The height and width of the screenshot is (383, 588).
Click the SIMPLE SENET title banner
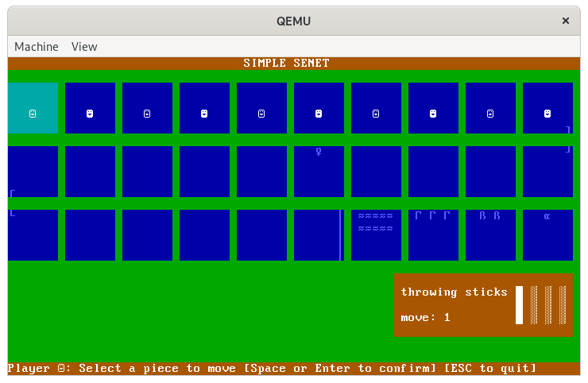point(286,64)
